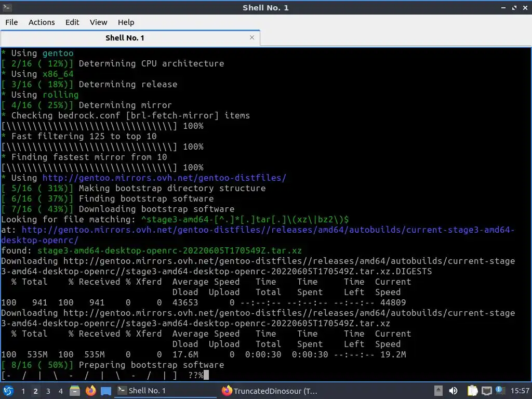Click 'Making bootstrap directory structure' step
Viewport: 532px width, 399px height.
pyautogui.click(x=172, y=188)
